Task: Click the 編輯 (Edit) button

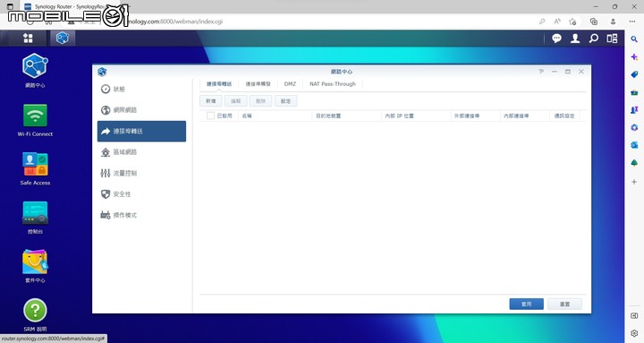Action: (x=236, y=101)
